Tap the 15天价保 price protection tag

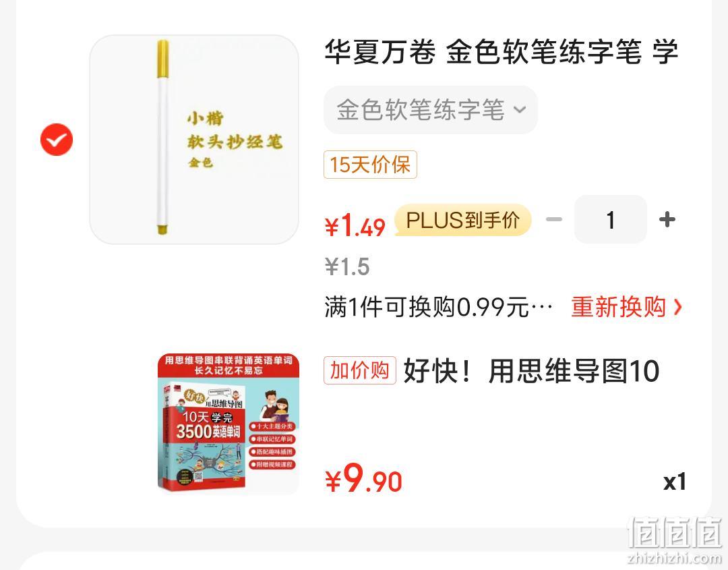pyautogui.click(x=370, y=165)
